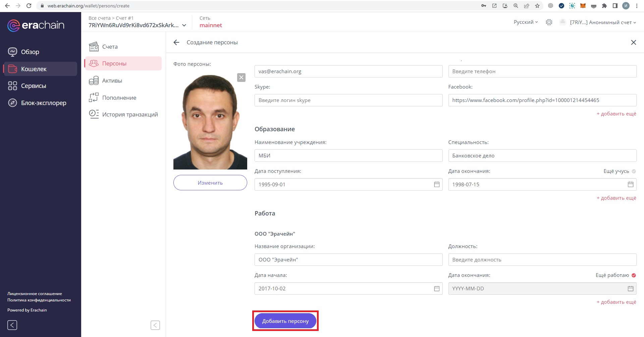This screenshot has height=337, width=644.
Task: Enable the Ещё учусь toggle
Action: pyautogui.click(x=633, y=171)
